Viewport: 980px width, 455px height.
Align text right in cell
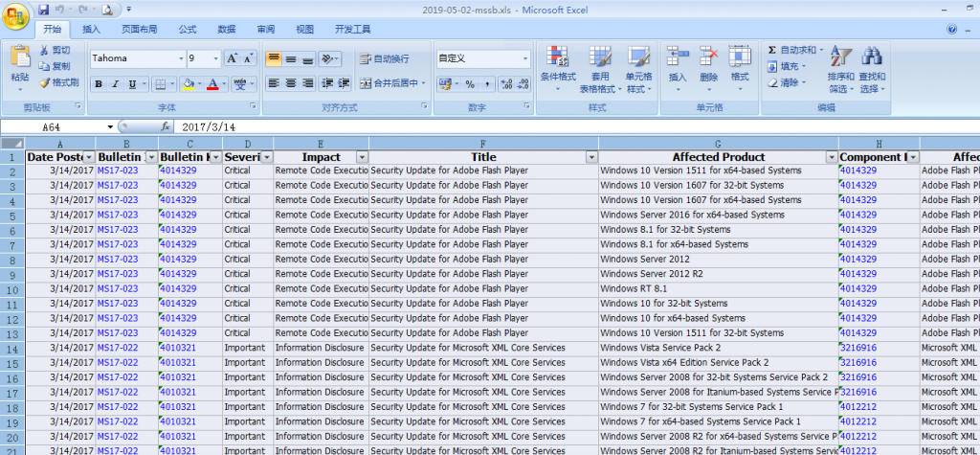308,82
